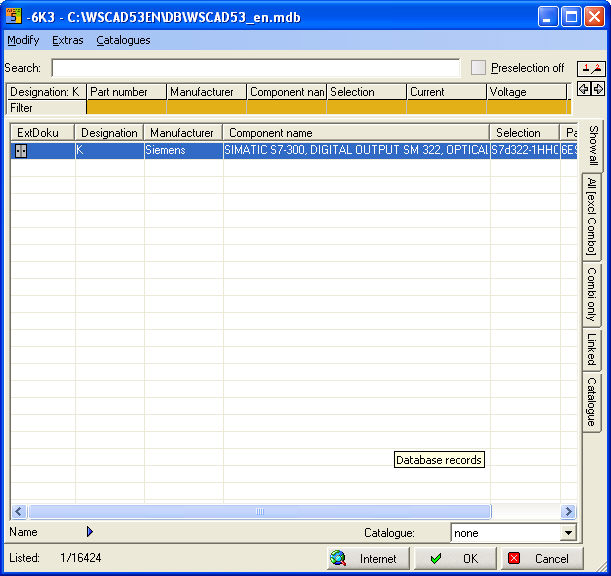Select the SIMATIC S7-300 component name cell
Screen dimensions: 611x576
pos(357,150)
